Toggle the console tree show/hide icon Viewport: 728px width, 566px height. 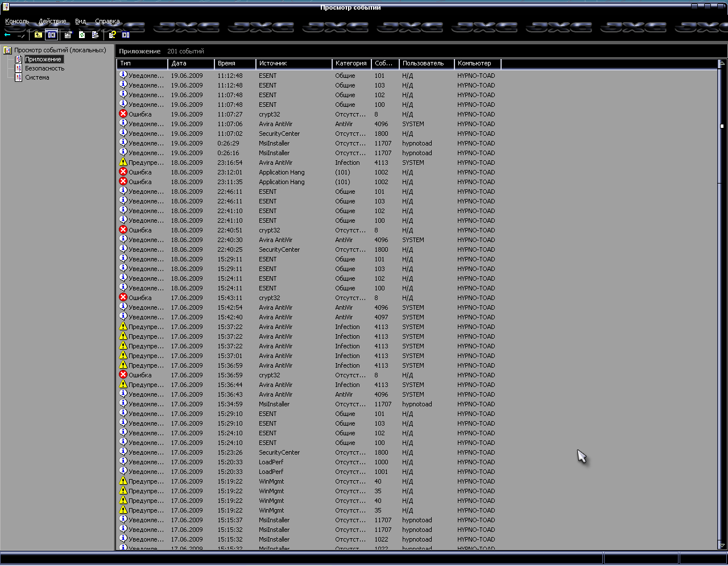51,35
